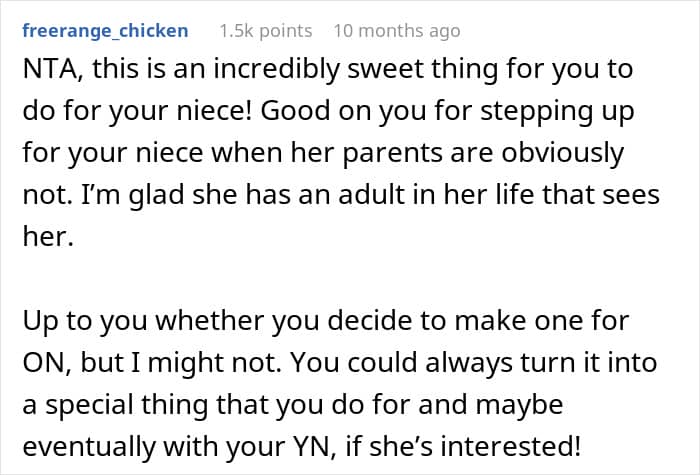Click the words 'stepping up'
700x475 pixels.
pyautogui.click(x=557, y=111)
